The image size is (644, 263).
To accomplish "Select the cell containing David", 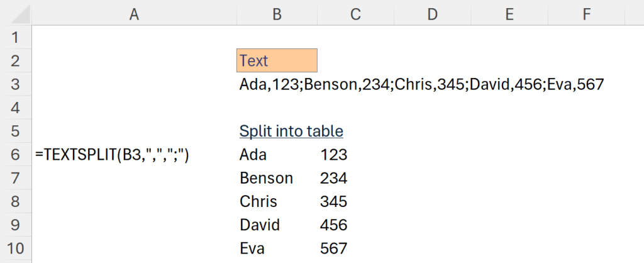I will [x=277, y=225].
